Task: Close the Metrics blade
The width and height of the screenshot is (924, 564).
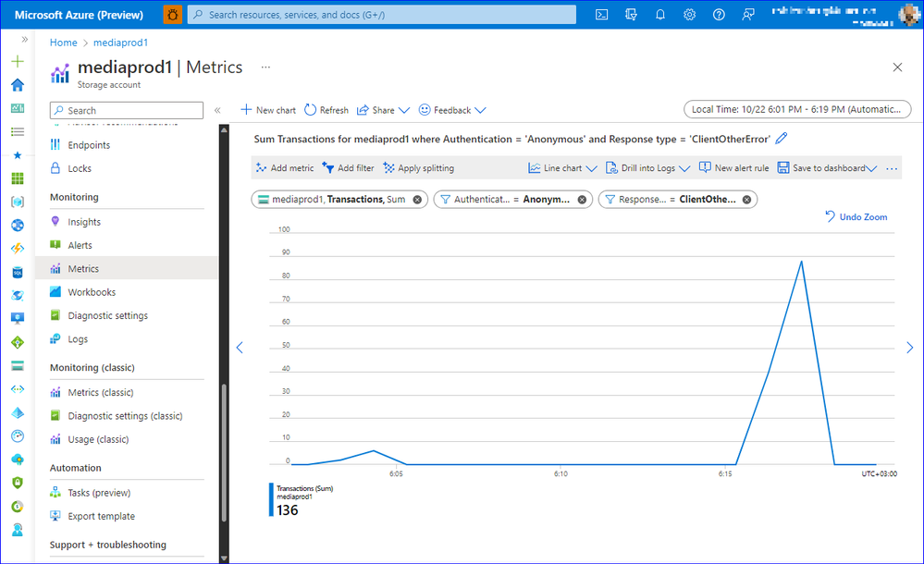Action: tap(897, 67)
